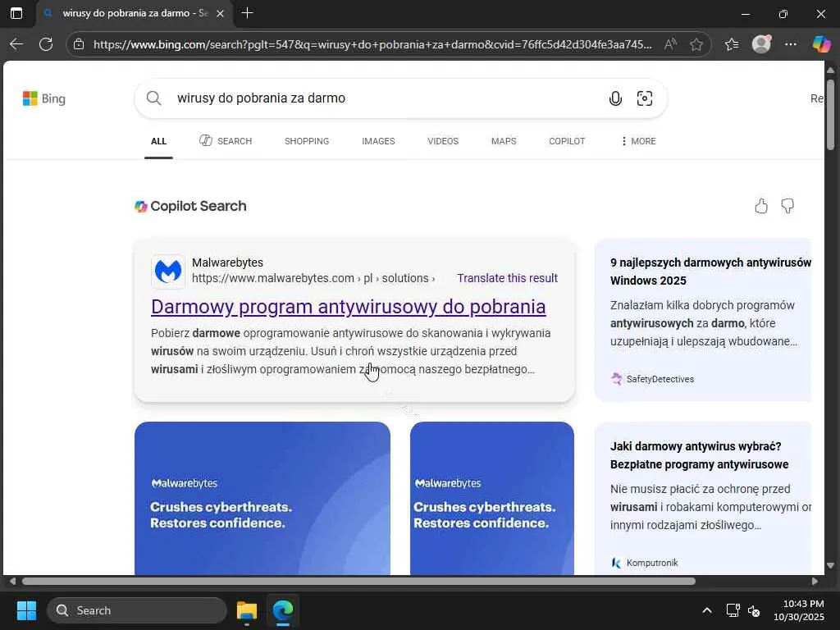Close the 'wirusy do pobrania za darmo' tab

click(x=220, y=13)
